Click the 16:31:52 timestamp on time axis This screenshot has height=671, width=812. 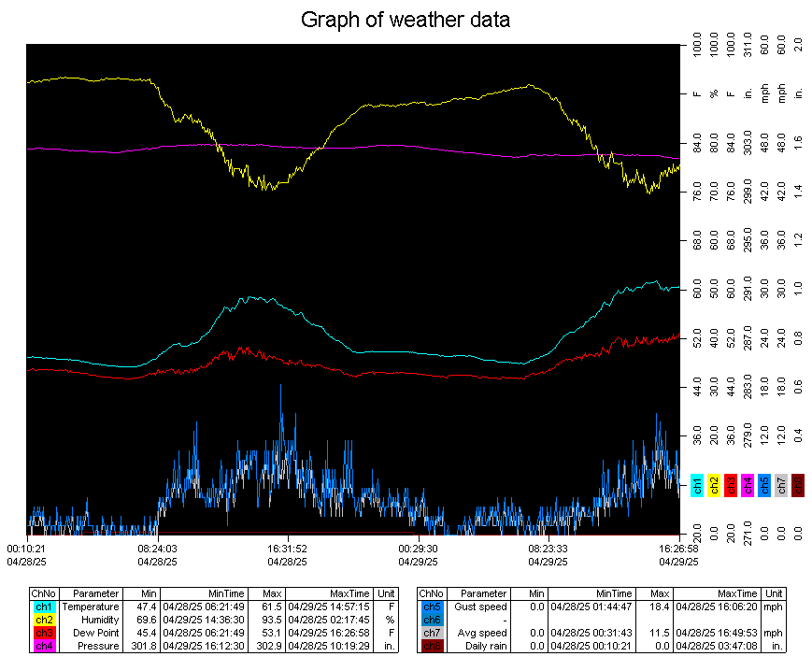287,550
